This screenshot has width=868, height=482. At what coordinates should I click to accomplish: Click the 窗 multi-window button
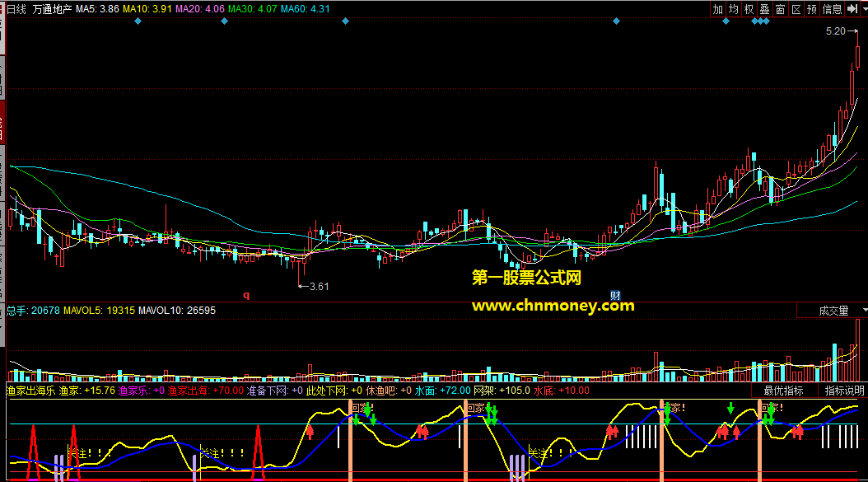(x=780, y=9)
